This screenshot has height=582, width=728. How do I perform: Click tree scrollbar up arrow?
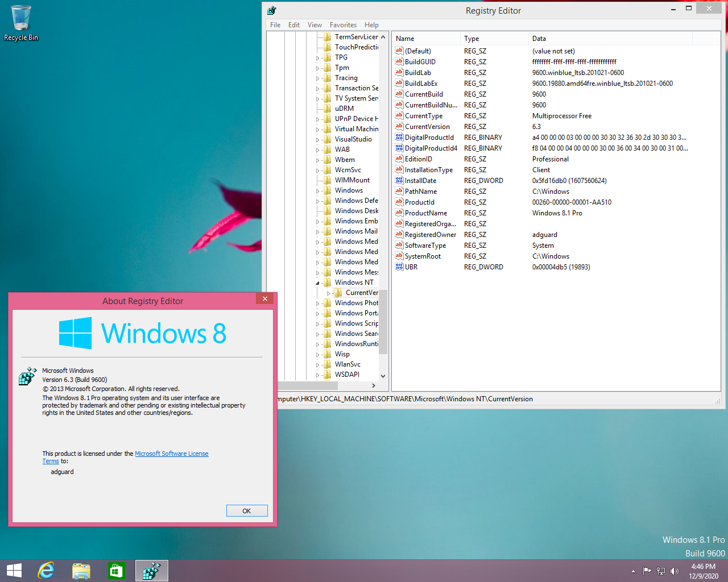tap(383, 37)
